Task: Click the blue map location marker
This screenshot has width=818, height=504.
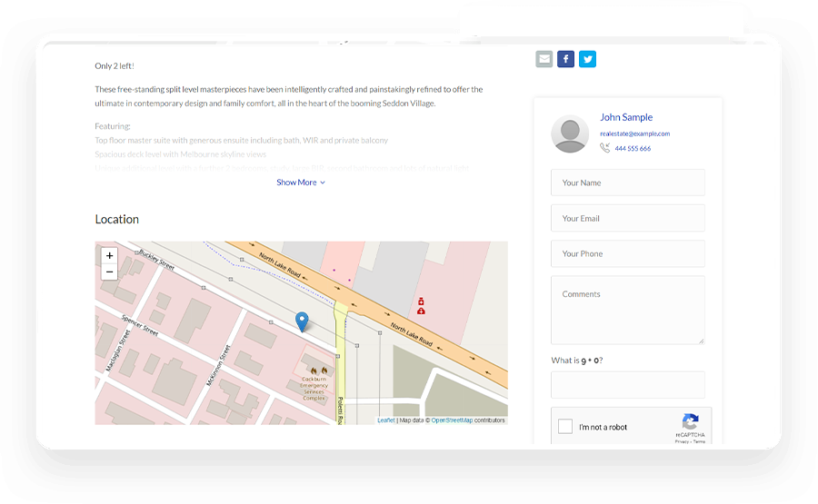Action: (x=302, y=321)
